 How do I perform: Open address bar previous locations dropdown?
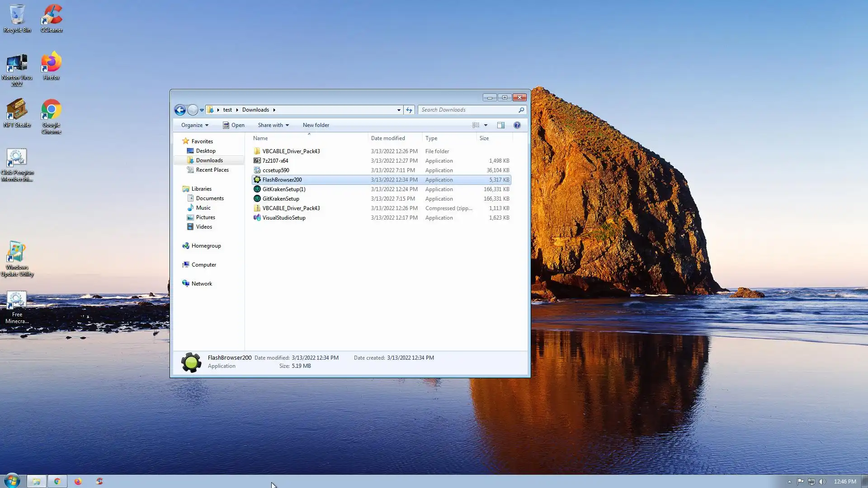399,110
